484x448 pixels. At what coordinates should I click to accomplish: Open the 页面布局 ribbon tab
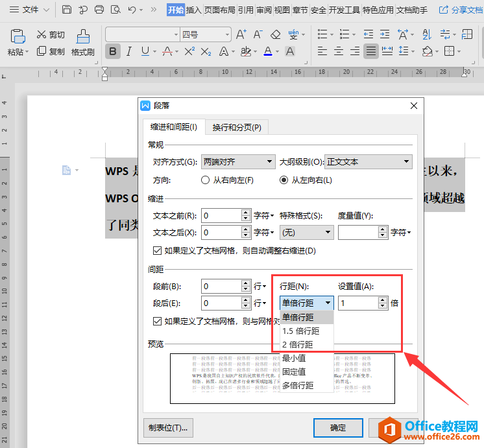(x=220, y=10)
